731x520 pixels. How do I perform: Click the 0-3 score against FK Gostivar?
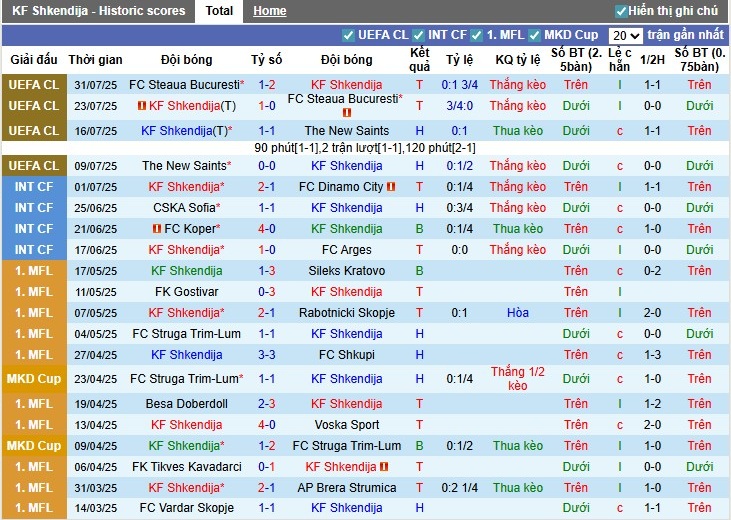click(x=267, y=292)
